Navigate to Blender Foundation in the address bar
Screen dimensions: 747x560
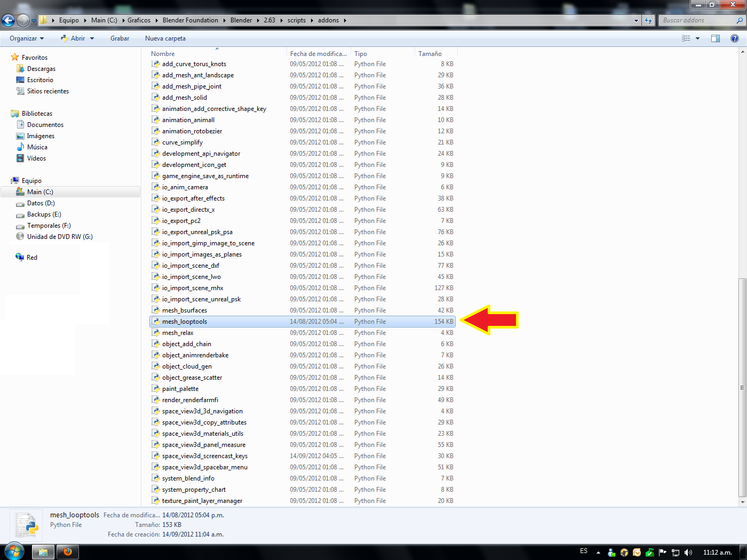pyautogui.click(x=190, y=20)
